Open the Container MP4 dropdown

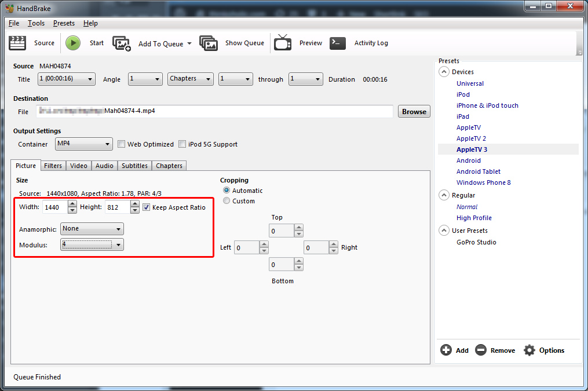pyautogui.click(x=84, y=144)
